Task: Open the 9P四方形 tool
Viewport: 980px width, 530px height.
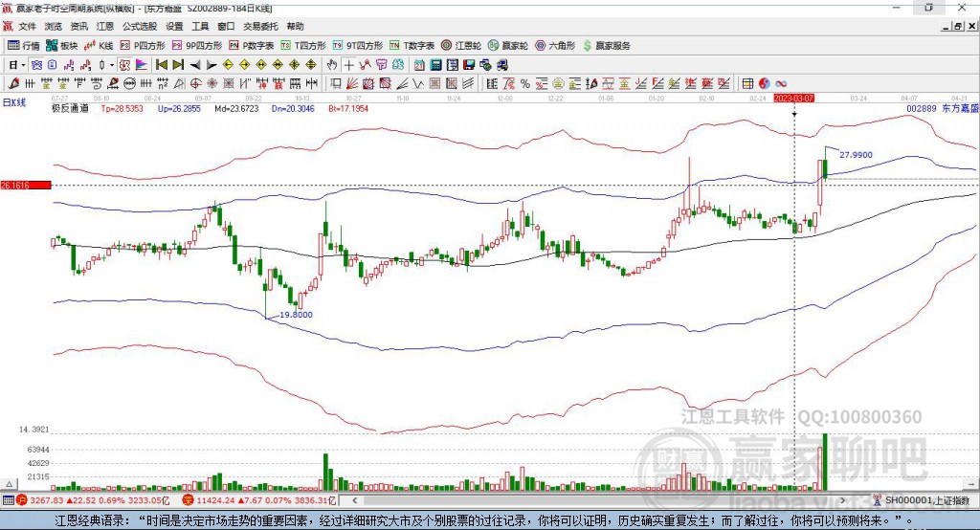Action: 197,46
